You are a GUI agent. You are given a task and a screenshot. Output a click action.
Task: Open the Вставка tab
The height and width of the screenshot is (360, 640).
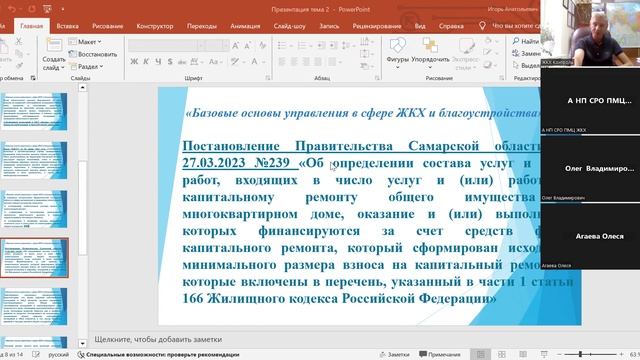pyautogui.click(x=67, y=26)
